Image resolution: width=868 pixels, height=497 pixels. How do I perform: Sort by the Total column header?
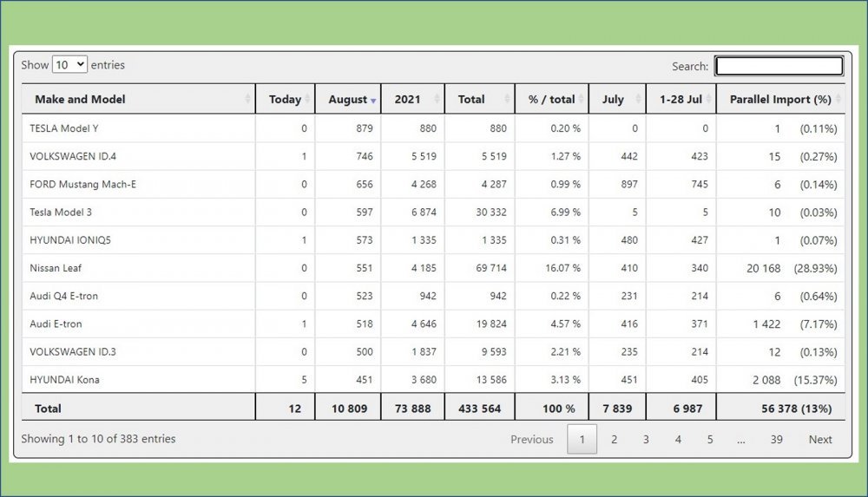pyautogui.click(x=479, y=99)
